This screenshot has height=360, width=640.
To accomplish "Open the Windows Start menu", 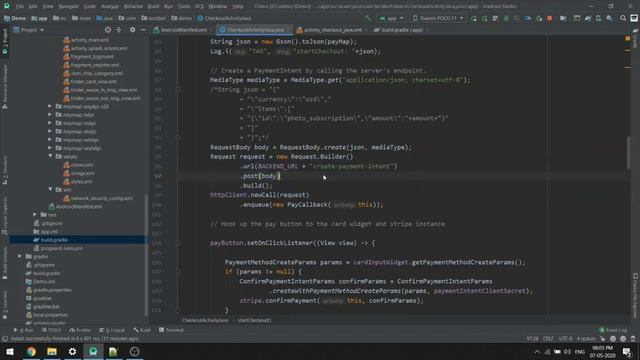I will [x=10, y=351].
